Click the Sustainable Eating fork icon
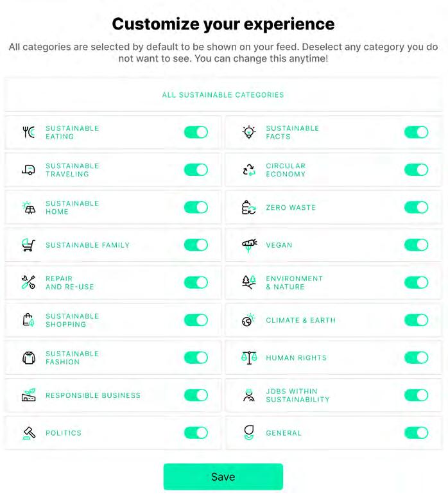 [x=28, y=132]
